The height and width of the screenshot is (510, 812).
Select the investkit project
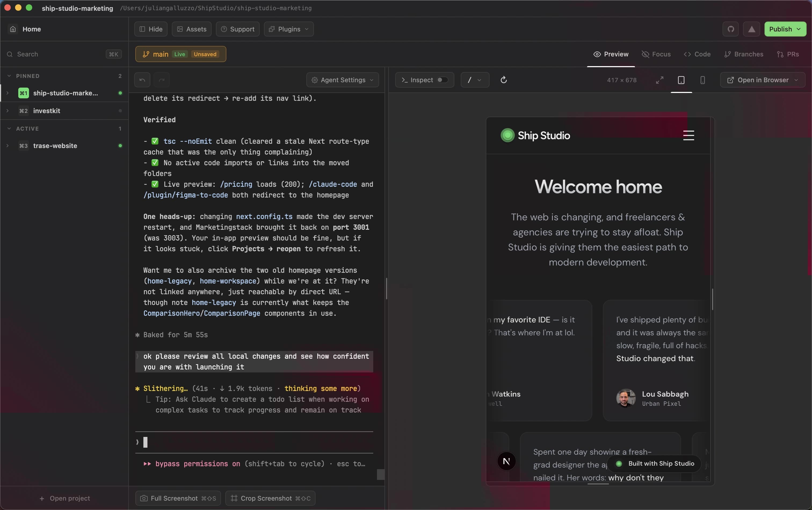(x=46, y=111)
